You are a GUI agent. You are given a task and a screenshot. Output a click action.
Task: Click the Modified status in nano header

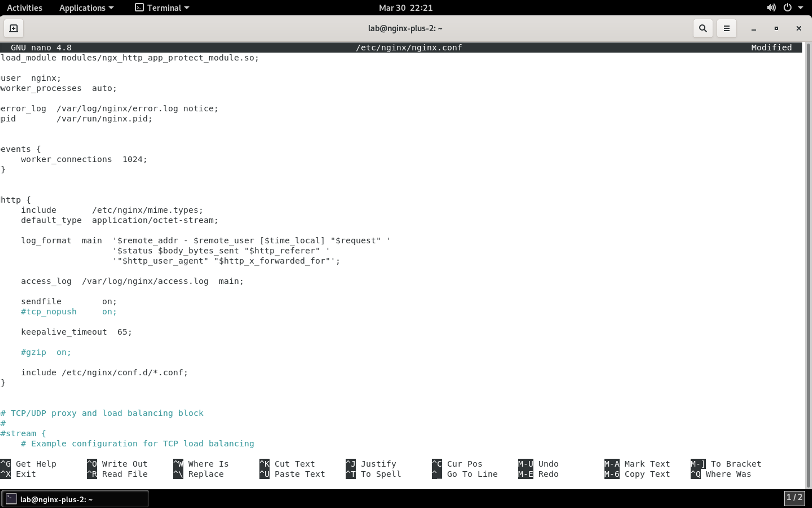tap(771, 47)
